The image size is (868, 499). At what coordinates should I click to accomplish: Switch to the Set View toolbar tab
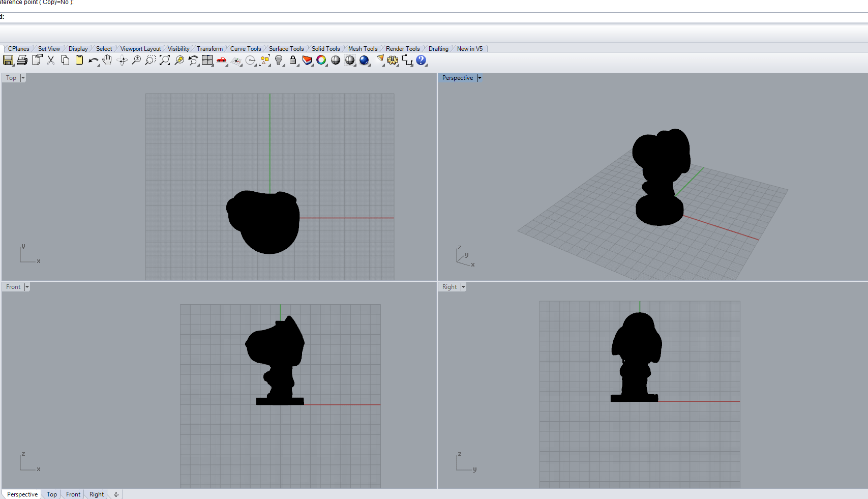point(49,49)
